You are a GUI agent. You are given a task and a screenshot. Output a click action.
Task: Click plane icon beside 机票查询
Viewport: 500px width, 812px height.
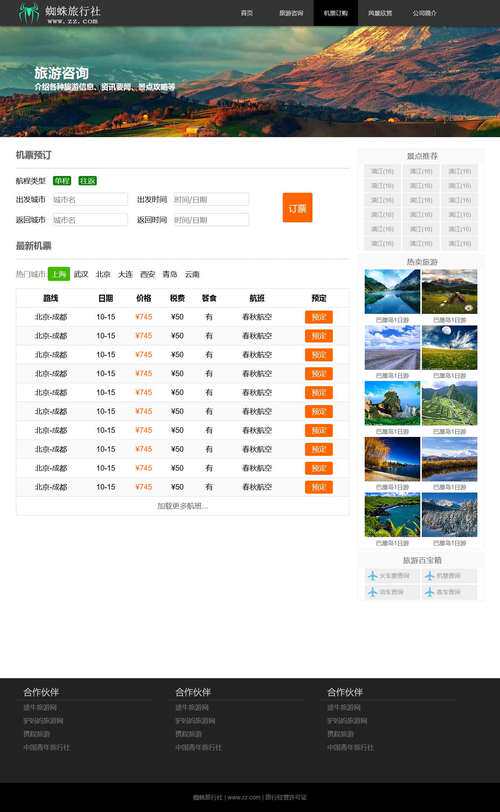[x=429, y=575]
